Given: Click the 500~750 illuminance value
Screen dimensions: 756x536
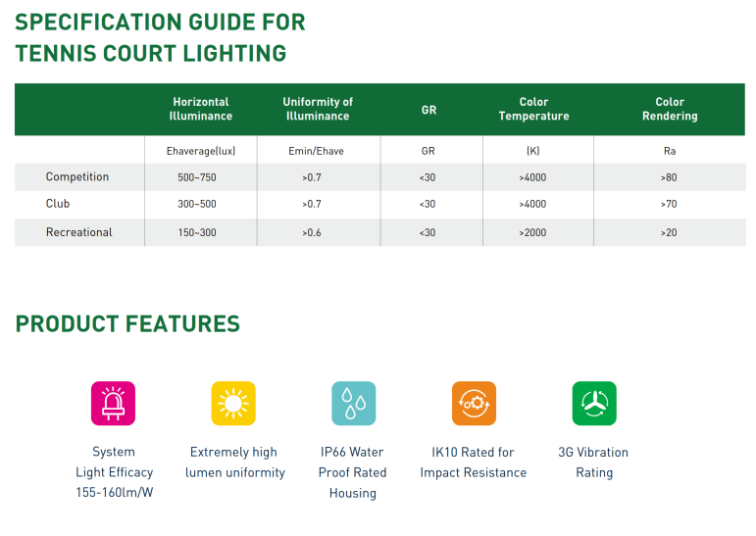Looking at the screenshot, I should 197,177.
